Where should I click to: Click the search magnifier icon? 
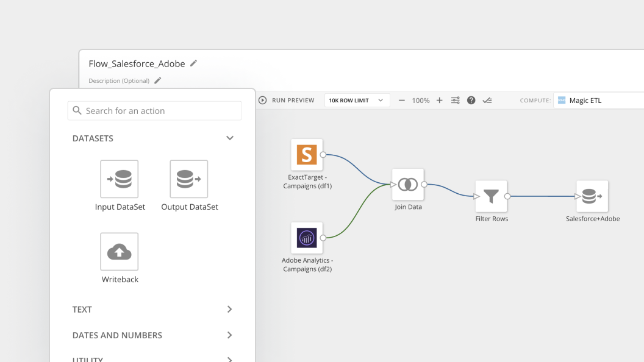click(77, 110)
